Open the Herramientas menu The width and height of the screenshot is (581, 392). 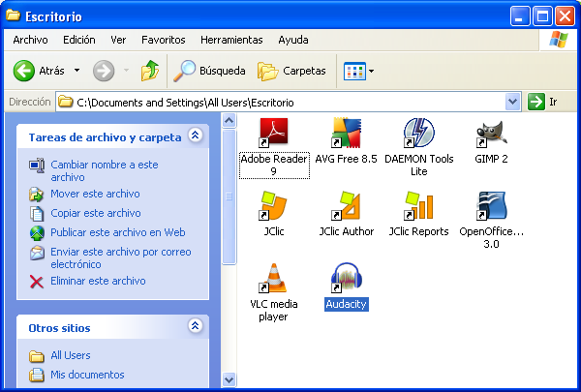(x=230, y=40)
